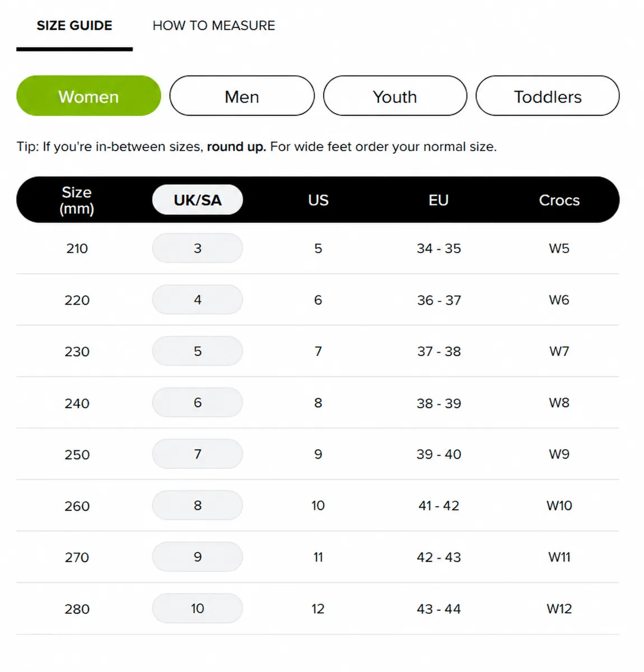Screen dimensions: 644x672
Task: Pick UK/SA size 7 pill
Action: pos(198,454)
